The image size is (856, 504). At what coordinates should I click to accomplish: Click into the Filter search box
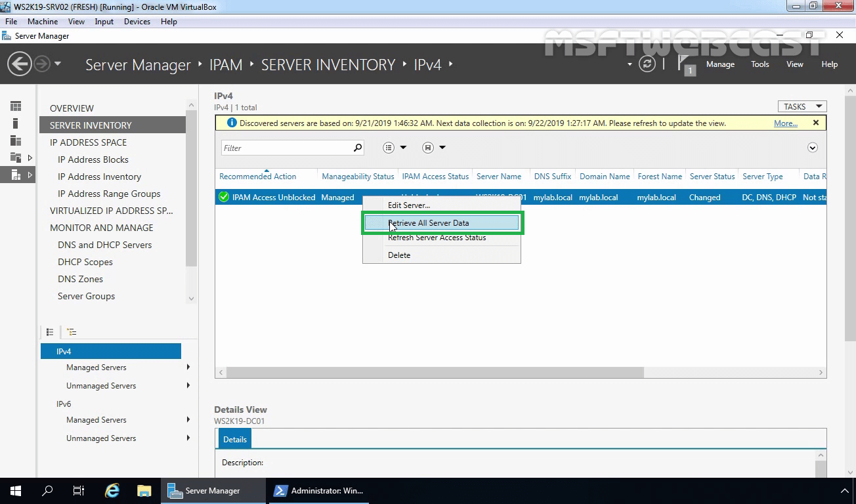click(286, 148)
